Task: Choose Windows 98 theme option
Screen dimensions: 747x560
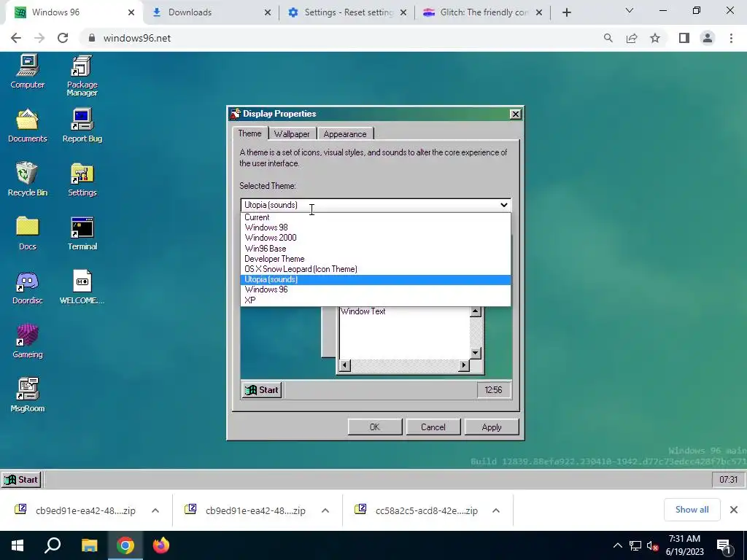Action: tap(376, 227)
